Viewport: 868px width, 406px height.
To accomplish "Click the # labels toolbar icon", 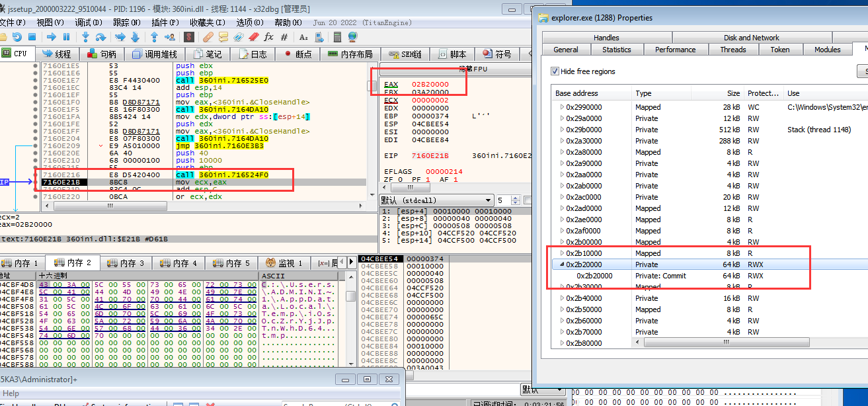I will point(284,37).
